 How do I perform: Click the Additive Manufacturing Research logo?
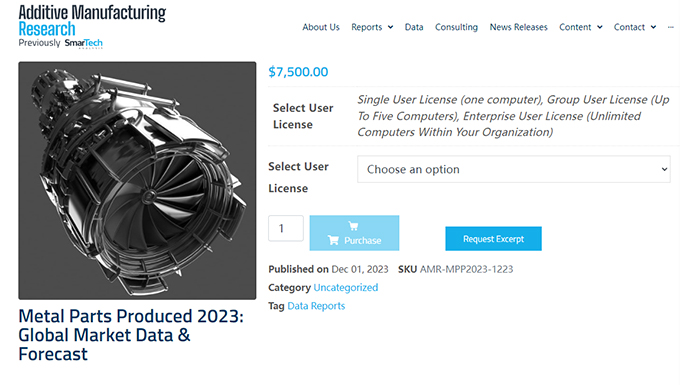[x=92, y=20]
